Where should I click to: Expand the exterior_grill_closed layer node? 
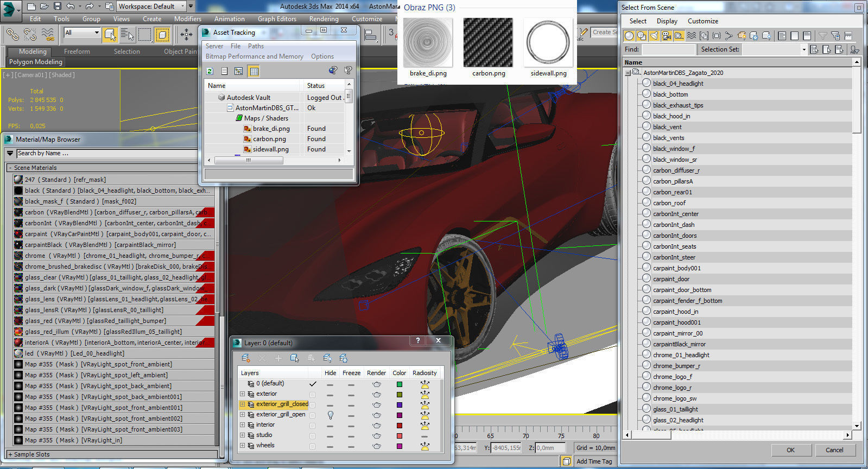click(242, 405)
